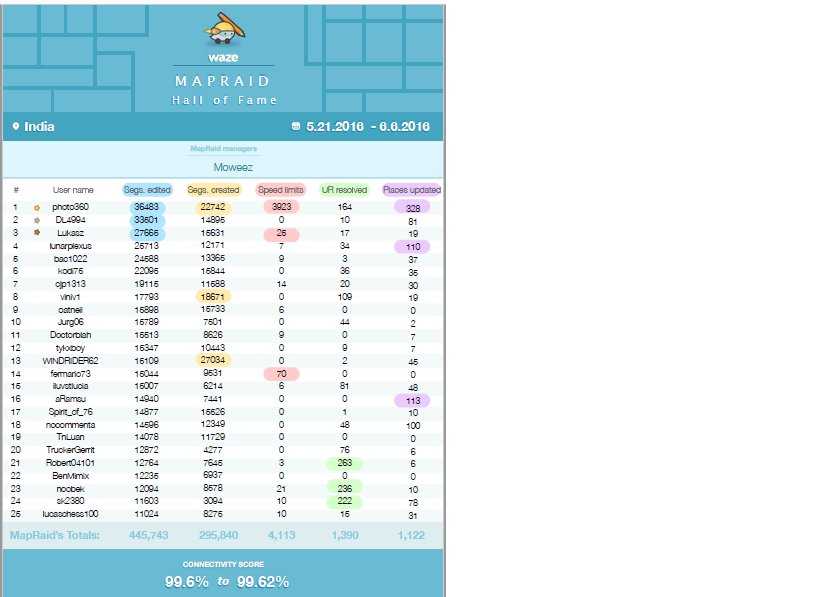The height and width of the screenshot is (597, 819).
Task: Click the Places updated column header
Action: click(x=412, y=189)
